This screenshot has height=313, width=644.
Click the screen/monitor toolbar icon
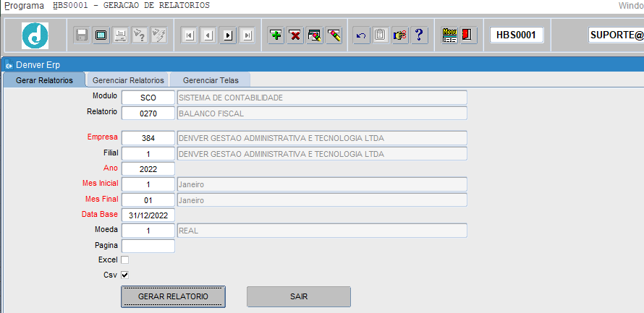(x=101, y=35)
